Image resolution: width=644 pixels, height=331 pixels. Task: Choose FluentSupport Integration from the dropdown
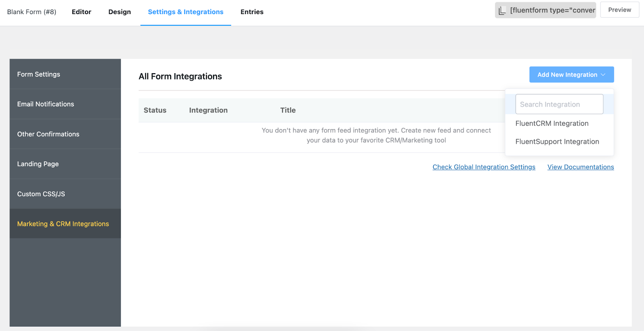(557, 142)
